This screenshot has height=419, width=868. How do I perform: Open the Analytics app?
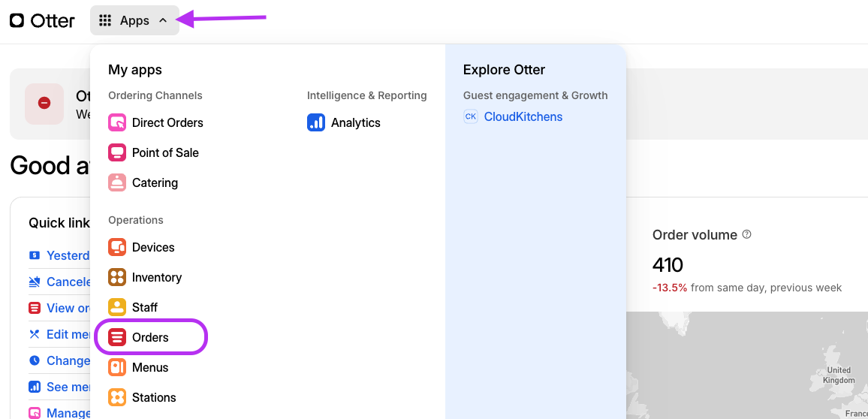click(x=355, y=122)
